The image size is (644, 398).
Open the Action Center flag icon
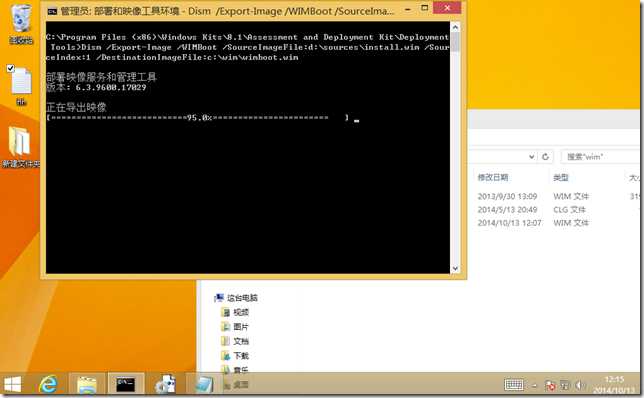pos(550,385)
